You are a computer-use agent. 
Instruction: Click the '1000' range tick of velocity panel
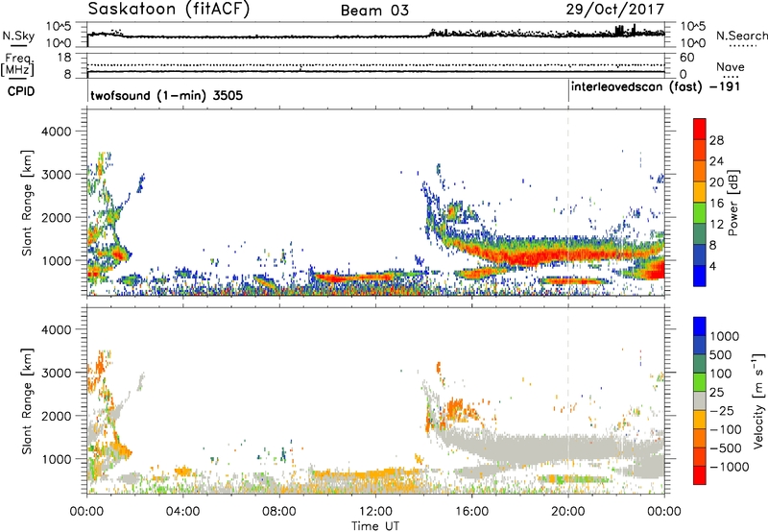tap(56, 459)
